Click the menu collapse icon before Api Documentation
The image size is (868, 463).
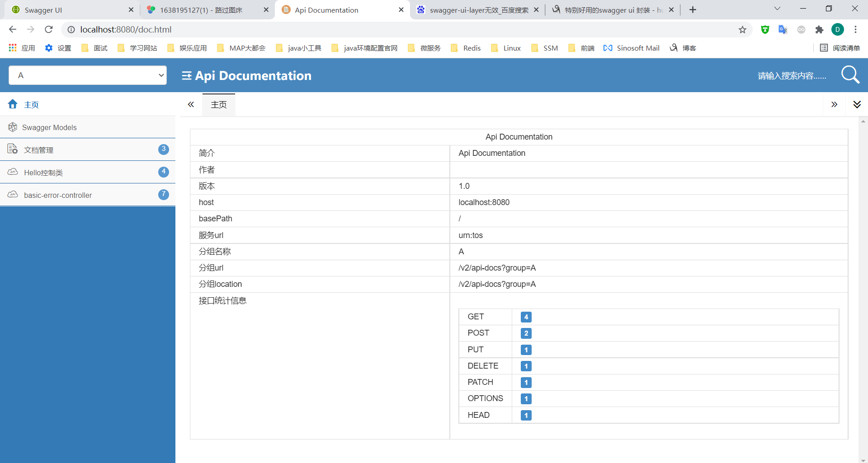click(x=186, y=76)
